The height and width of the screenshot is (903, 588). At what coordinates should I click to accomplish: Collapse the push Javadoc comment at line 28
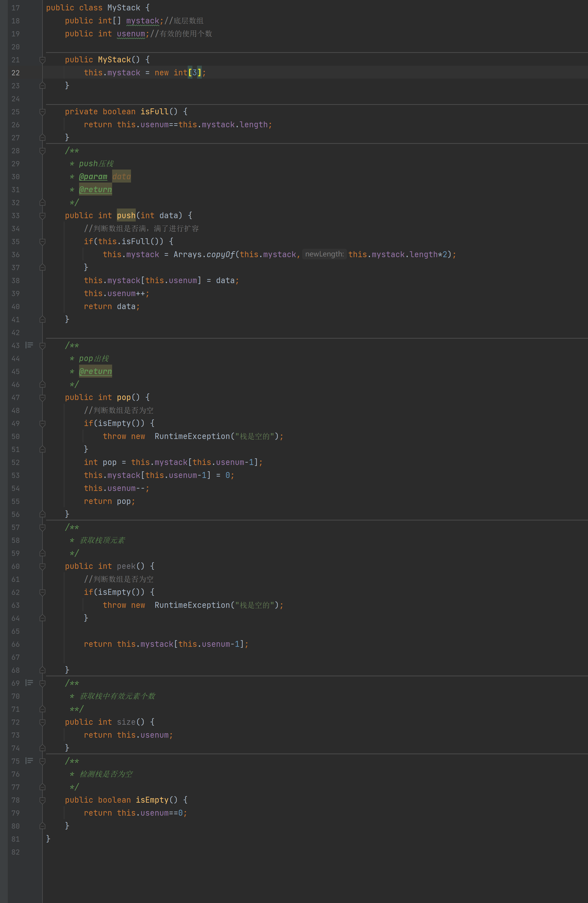point(42,151)
